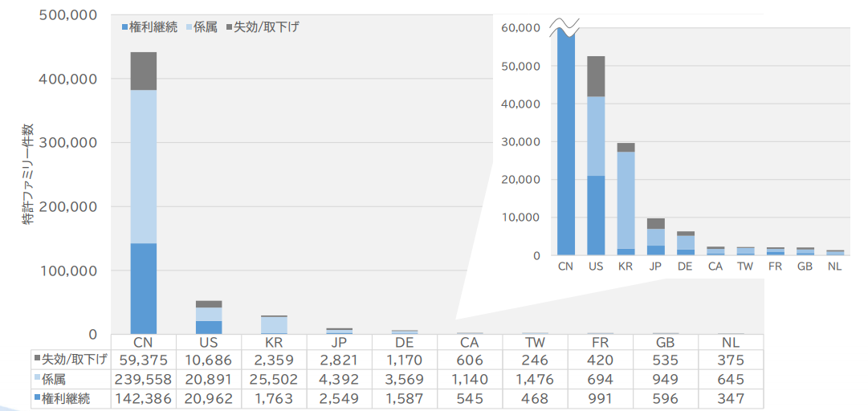Click the light blue segment of main CN bar
Image resolution: width=868 pixels, height=411 pixels.
143,166
